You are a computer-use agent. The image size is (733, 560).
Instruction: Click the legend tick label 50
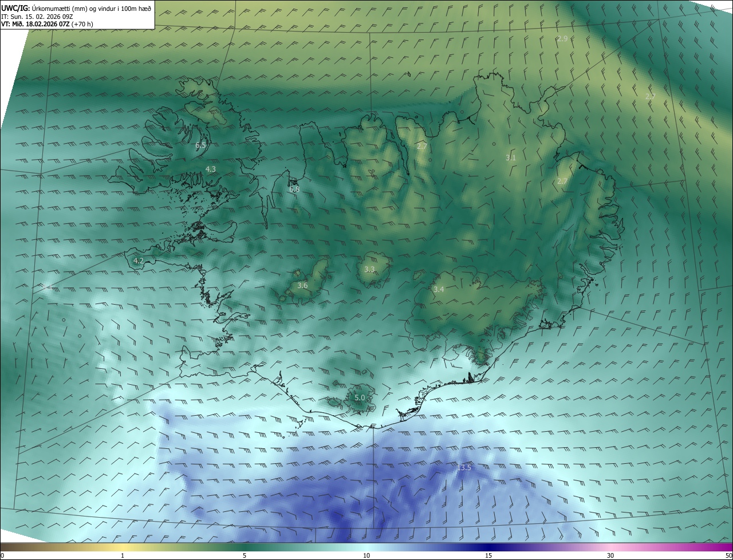point(728,556)
